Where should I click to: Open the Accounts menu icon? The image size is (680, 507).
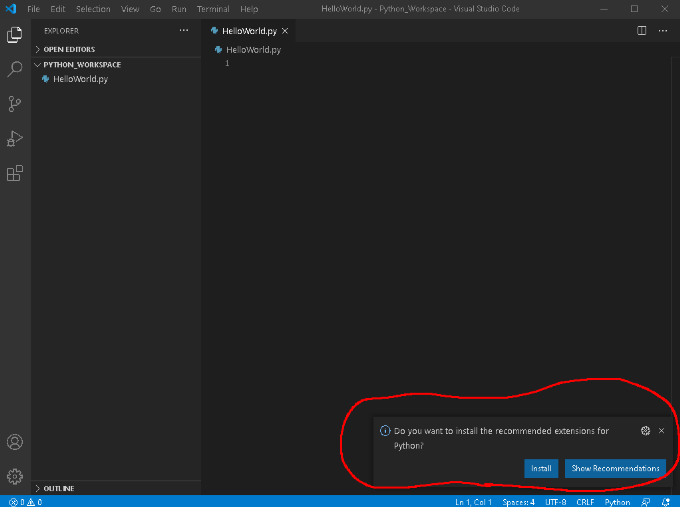[x=15, y=442]
